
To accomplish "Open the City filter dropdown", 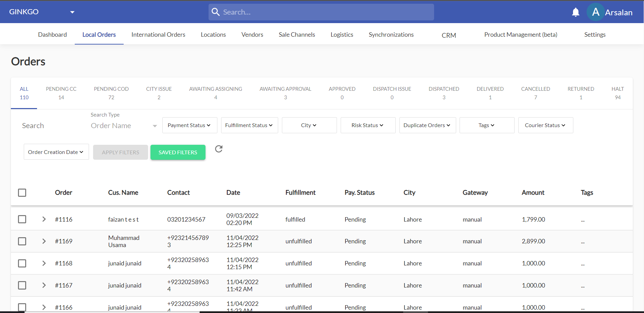I will click(x=309, y=125).
